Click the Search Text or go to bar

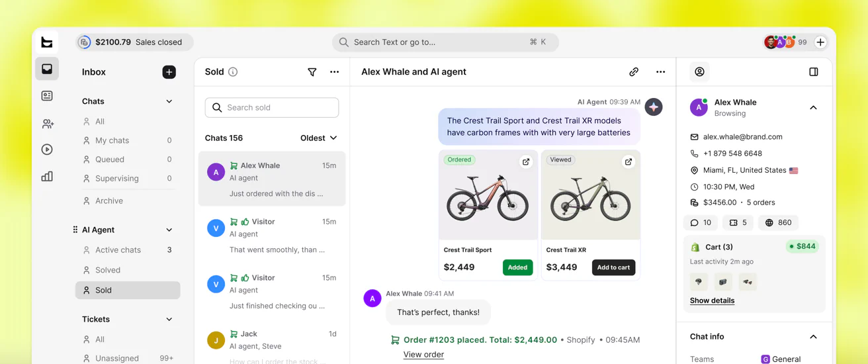445,42
